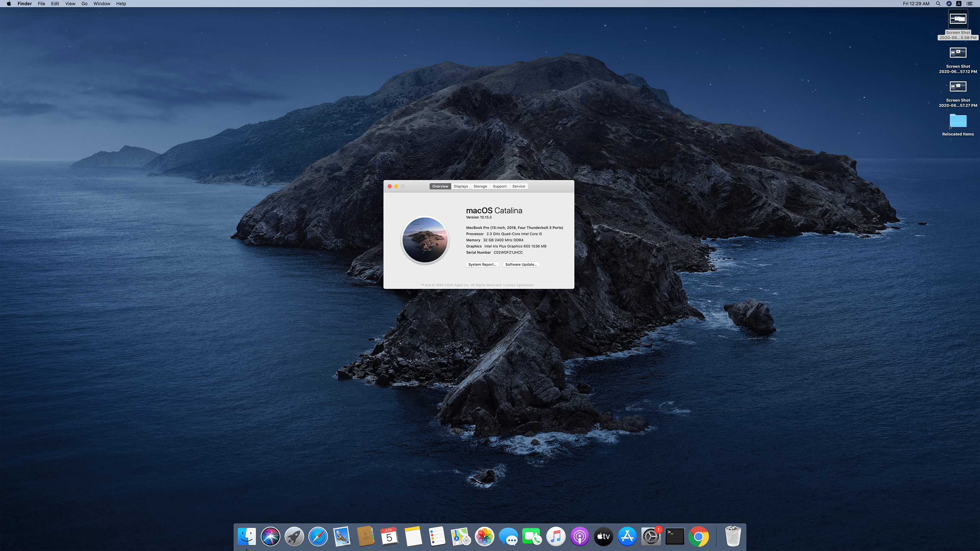
Task: Open the Window menu
Action: click(x=102, y=4)
